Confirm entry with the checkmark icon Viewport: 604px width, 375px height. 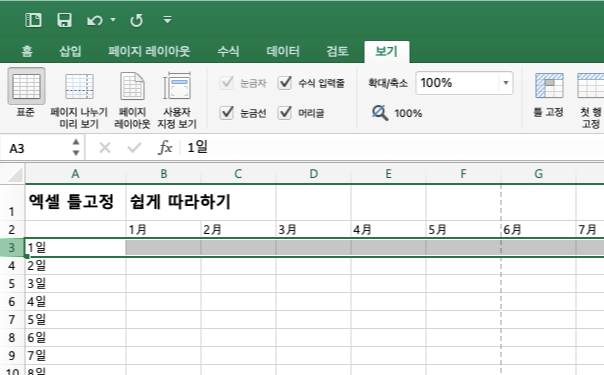pyautogui.click(x=134, y=147)
